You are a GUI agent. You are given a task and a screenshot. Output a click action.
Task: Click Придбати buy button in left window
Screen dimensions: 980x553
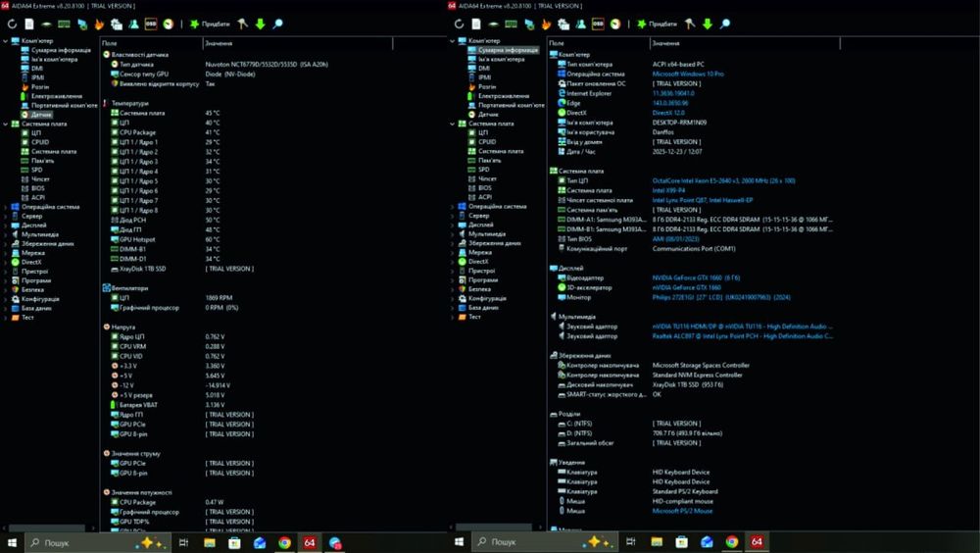[x=210, y=24]
